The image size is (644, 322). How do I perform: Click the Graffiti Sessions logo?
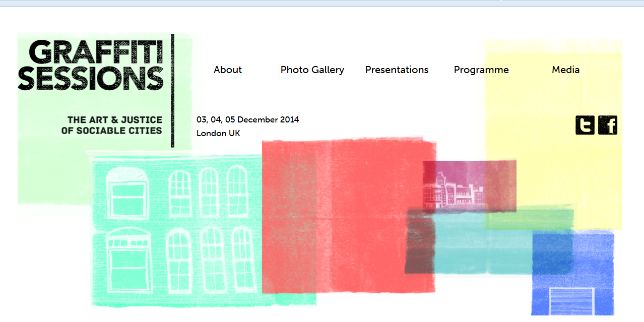tap(91, 66)
